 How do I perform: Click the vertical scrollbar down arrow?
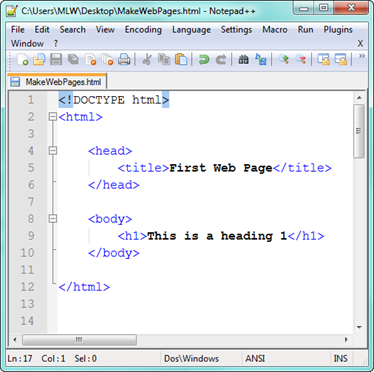click(x=359, y=327)
